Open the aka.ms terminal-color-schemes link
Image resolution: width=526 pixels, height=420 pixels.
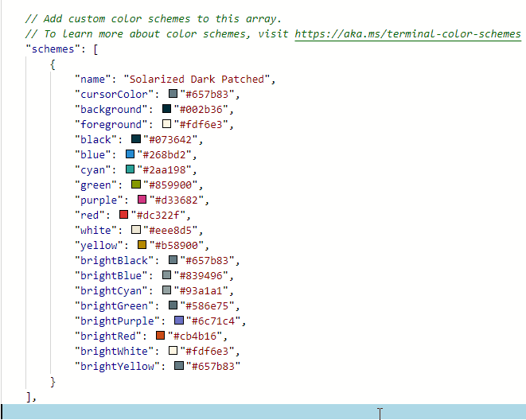click(x=407, y=34)
